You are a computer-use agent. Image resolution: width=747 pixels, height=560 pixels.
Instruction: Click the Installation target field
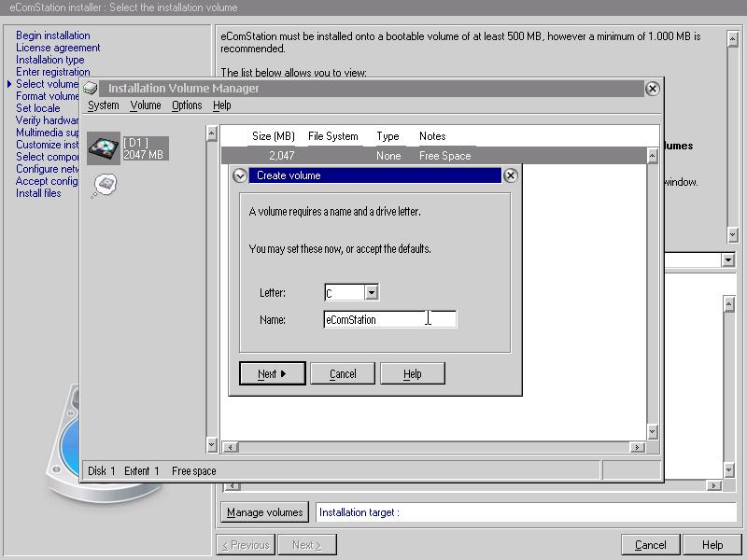point(526,512)
